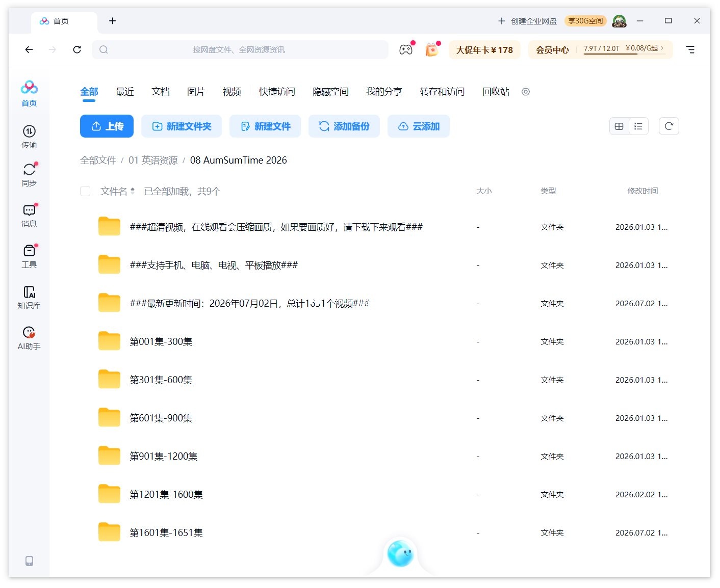Click the 享30G空间 badge
Image resolution: width=720 pixels, height=588 pixels.
[x=585, y=21]
